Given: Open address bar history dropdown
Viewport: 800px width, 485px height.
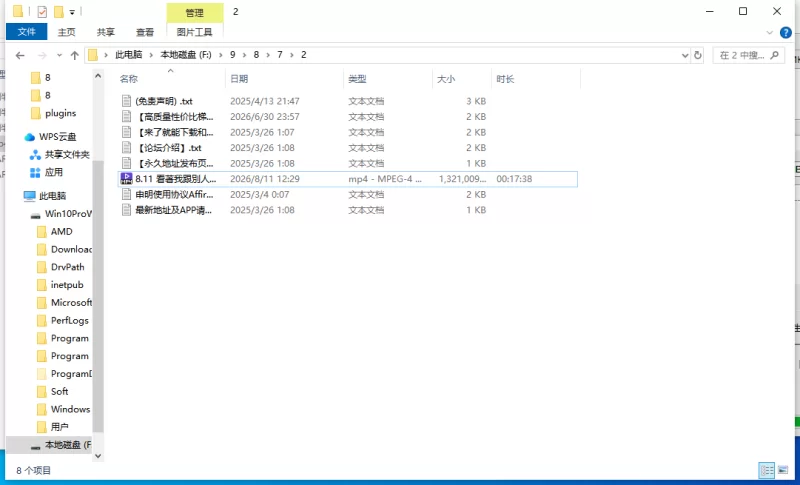Looking at the screenshot, I should coord(685,55).
